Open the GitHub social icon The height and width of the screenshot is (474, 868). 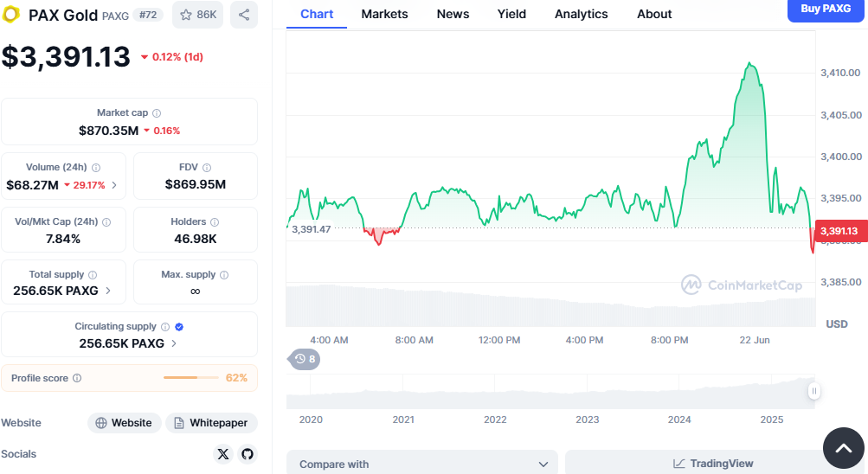tap(248, 454)
